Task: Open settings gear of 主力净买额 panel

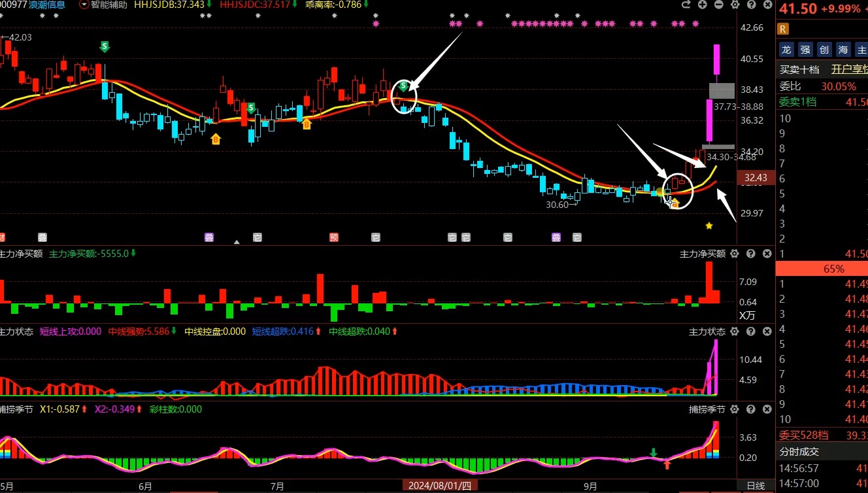Action: (735, 254)
